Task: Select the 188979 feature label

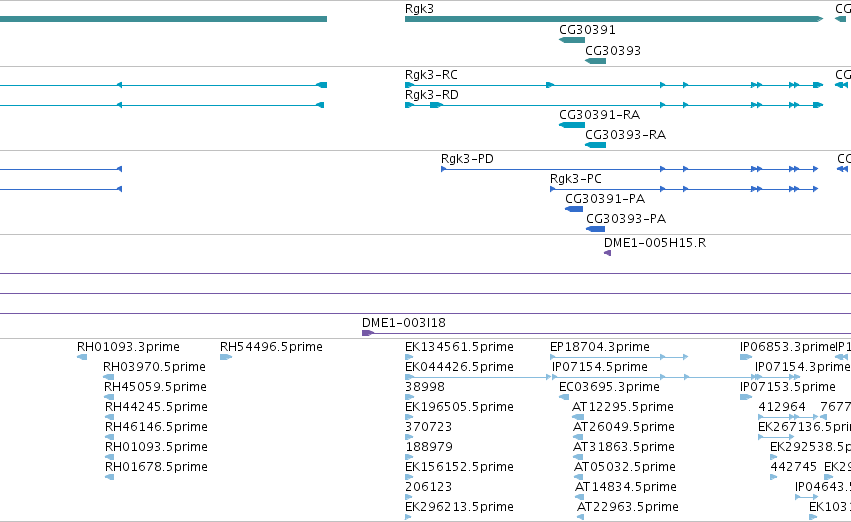Action: click(429, 447)
